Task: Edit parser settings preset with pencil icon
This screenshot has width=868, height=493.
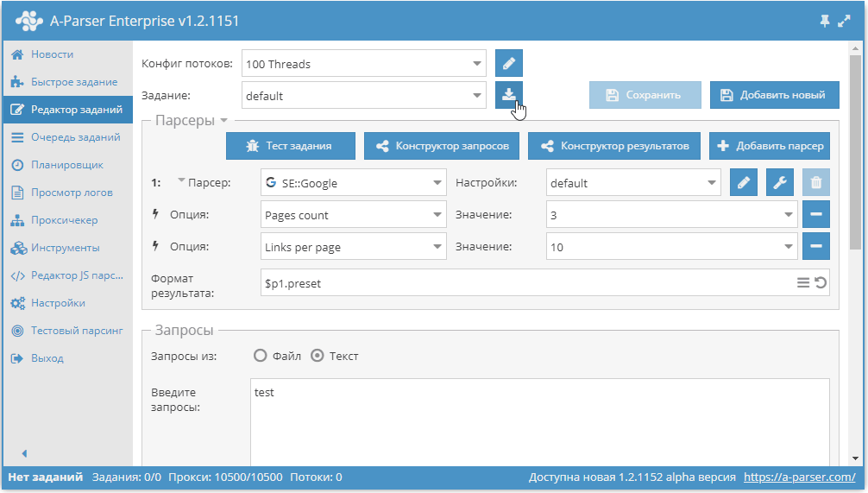Action: click(x=744, y=182)
